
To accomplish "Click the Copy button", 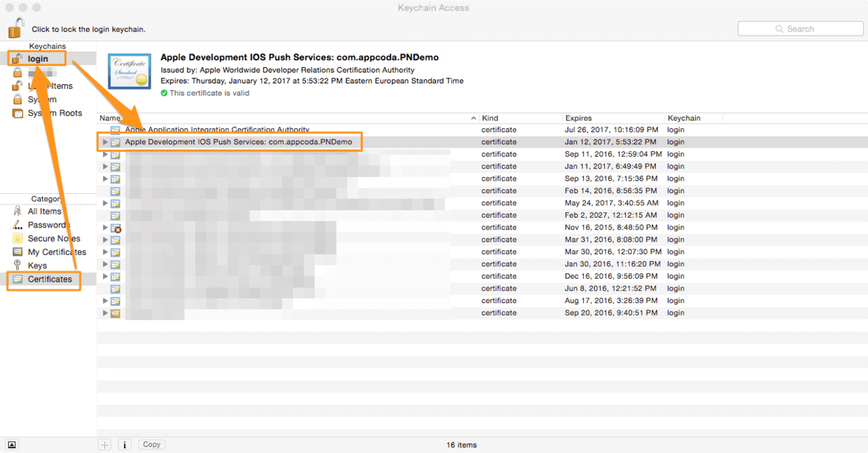I will coord(151,445).
